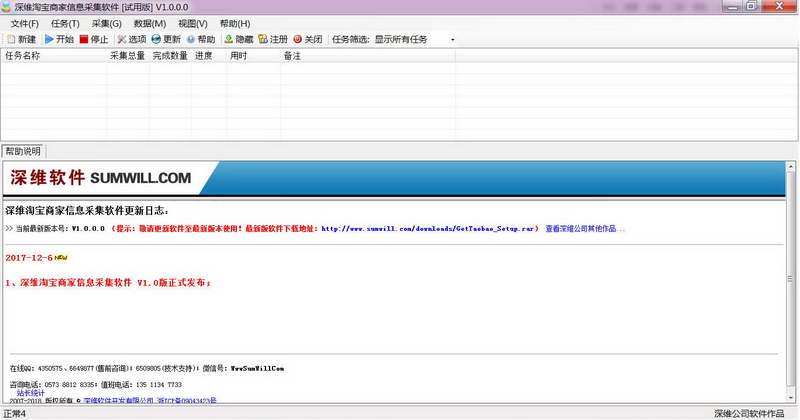Open the 采集(G) menu

point(107,23)
